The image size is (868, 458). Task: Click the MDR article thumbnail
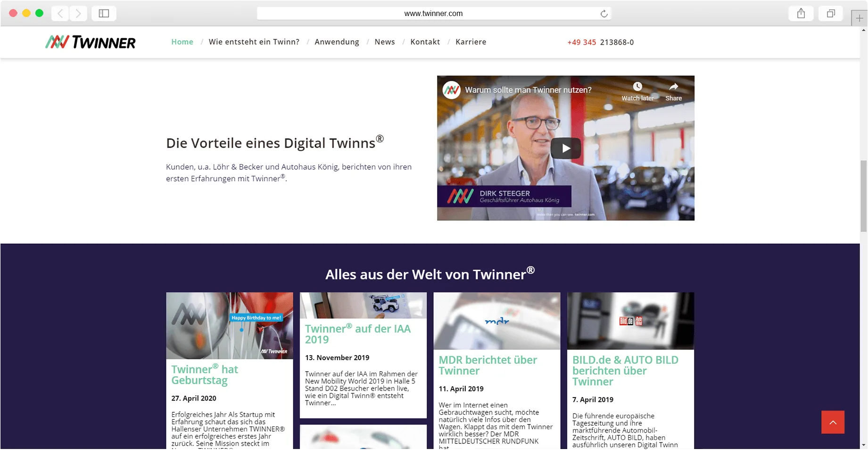click(497, 321)
